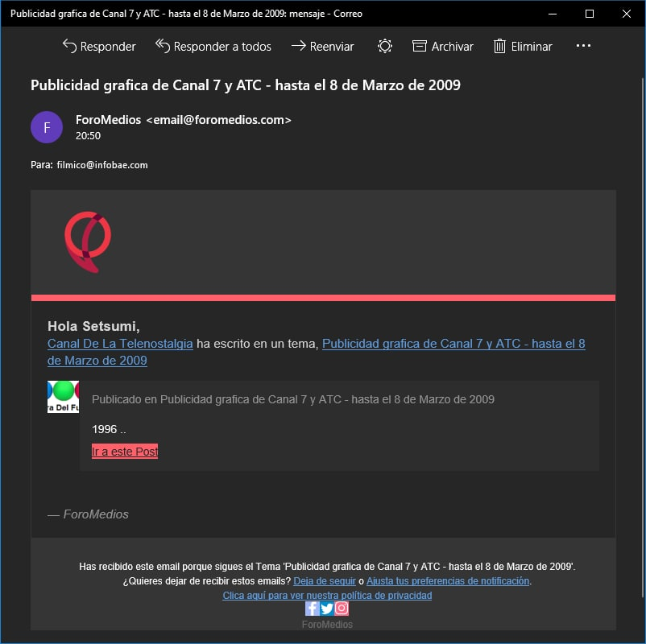Delete message with Eliminar
646x644 pixels.
point(523,47)
